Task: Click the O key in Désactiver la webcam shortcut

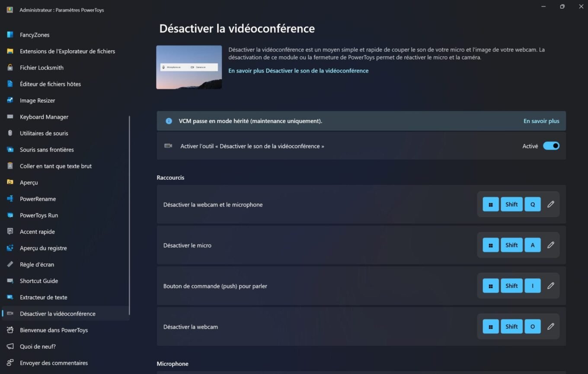Action: (533, 326)
